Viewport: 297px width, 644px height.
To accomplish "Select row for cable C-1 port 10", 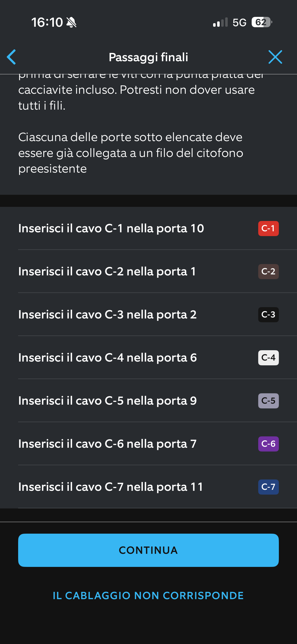I will point(111,229).
